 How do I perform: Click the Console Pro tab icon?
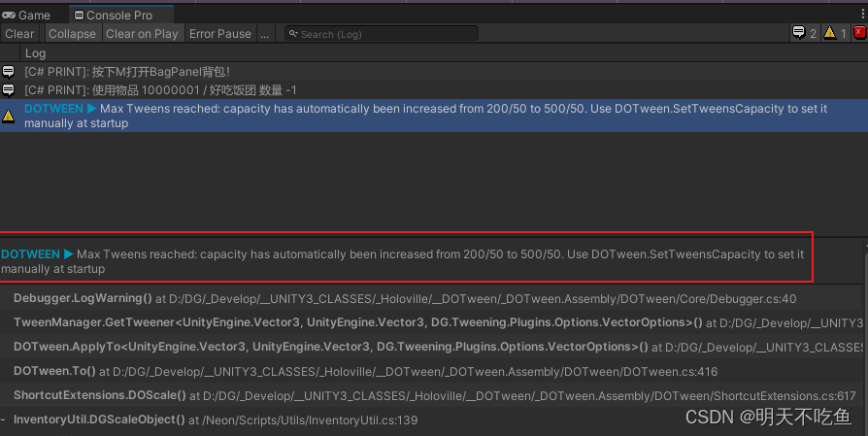tap(80, 15)
